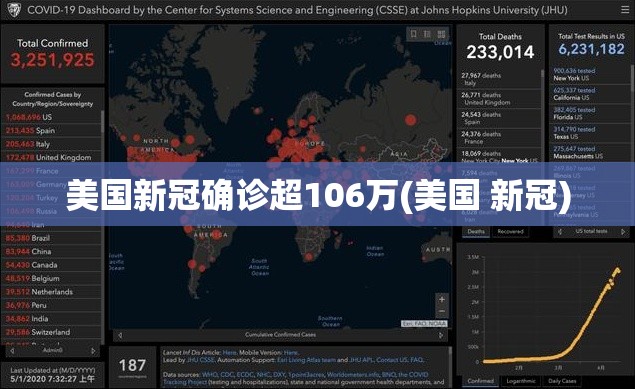
Task: Open the 1point3acres data source link
Action: pyautogui.click(x=306, y=375)
